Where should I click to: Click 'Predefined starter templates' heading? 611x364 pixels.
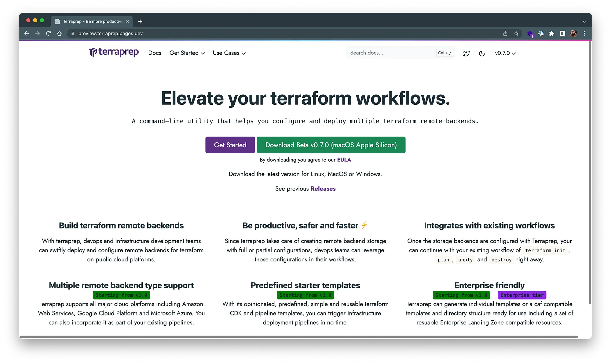[305, 285]
